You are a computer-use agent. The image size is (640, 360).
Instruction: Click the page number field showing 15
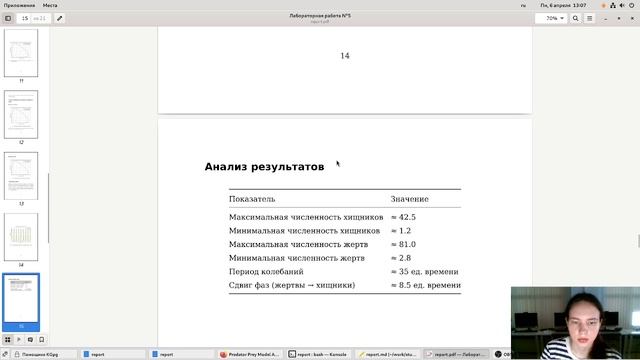pos(25,18)
